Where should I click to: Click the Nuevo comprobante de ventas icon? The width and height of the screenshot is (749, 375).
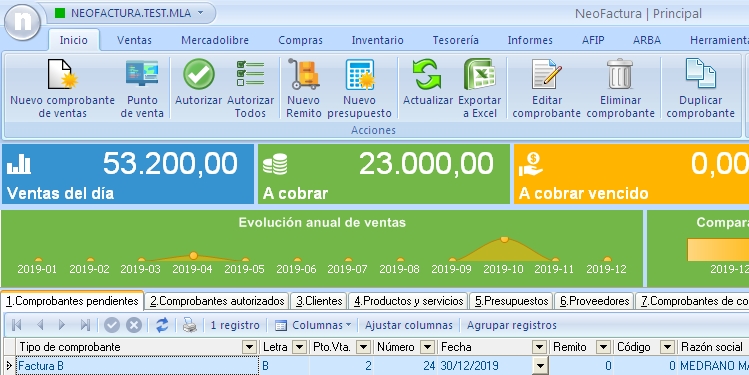tap(63, 75)
